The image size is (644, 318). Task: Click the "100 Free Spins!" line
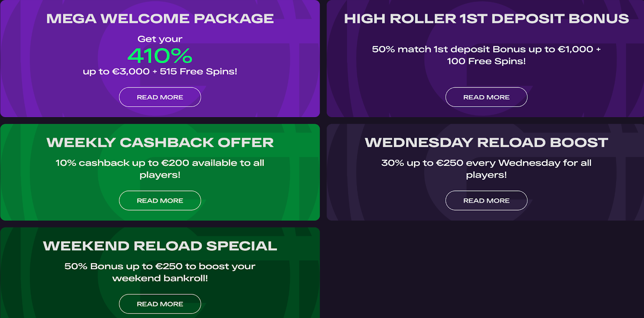click(486, 61)
